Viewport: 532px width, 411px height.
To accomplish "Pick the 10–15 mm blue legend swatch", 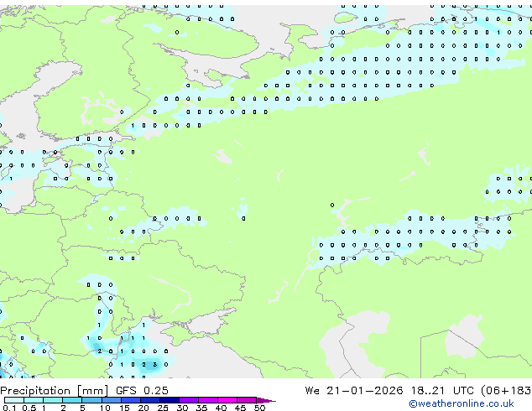I will [x=111, y=400].
